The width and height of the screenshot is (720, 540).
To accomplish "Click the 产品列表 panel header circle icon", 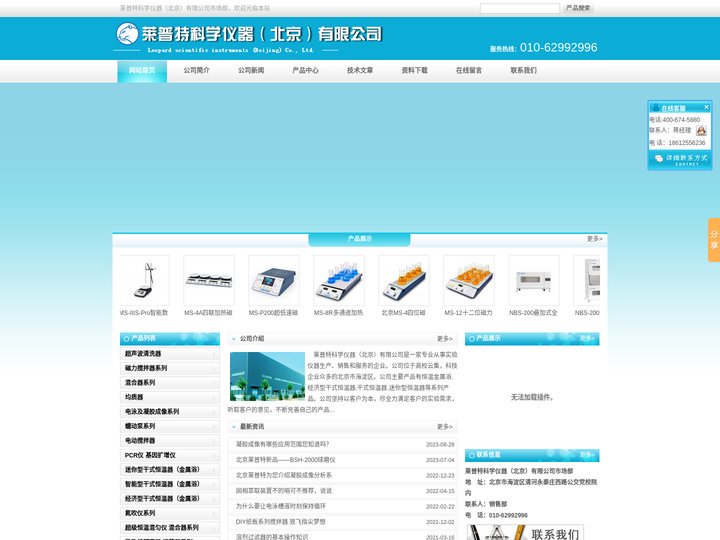I will [126, 339].
